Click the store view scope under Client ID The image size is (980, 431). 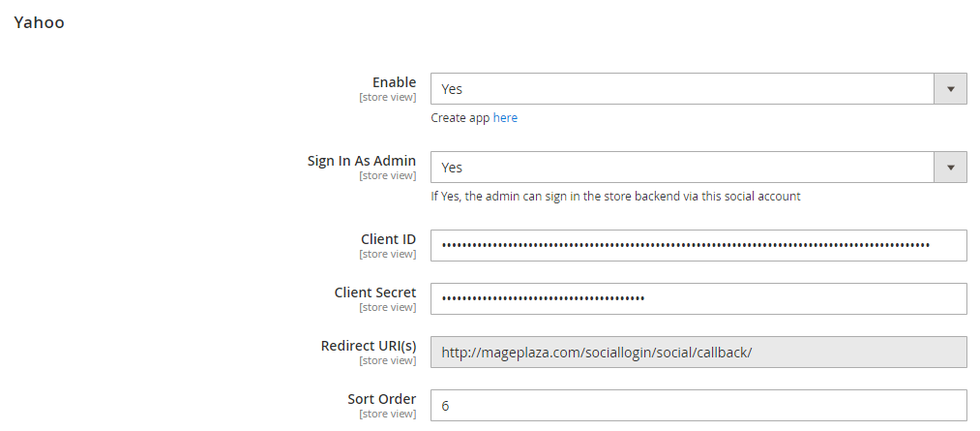click(x=387, y=255)
